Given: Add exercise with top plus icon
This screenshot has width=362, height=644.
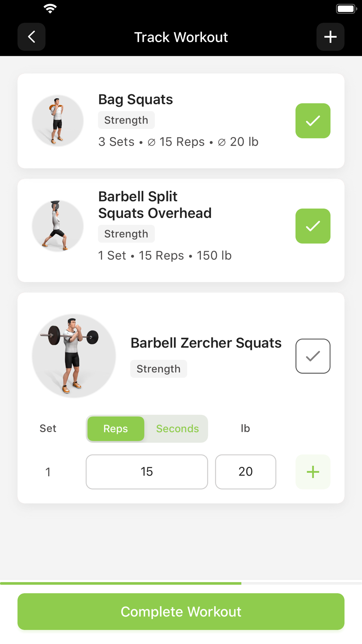Looking at the screenshot, I should point(330,37).
